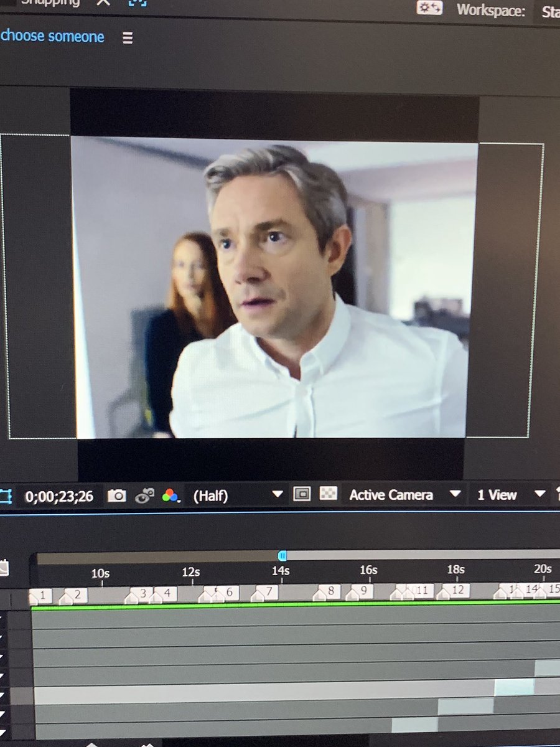This screenshot has height=747, width=560.
Task: Open the composition panel hamburger menu
Action: coord(128,38)
